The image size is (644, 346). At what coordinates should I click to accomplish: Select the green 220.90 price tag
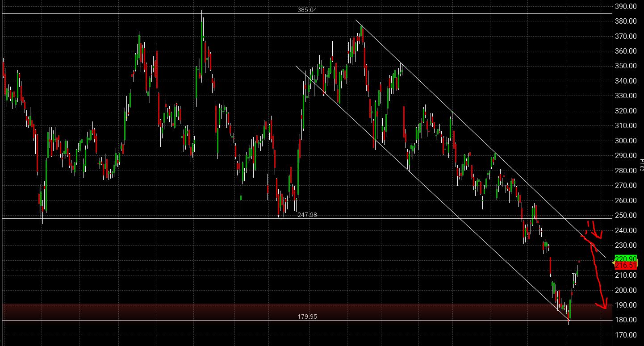625,258
